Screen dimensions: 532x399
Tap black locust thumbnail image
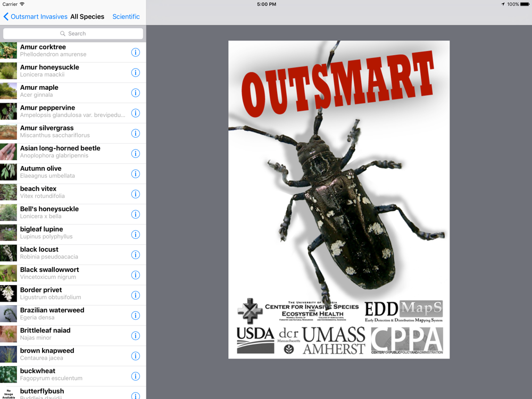coord(8,253)
